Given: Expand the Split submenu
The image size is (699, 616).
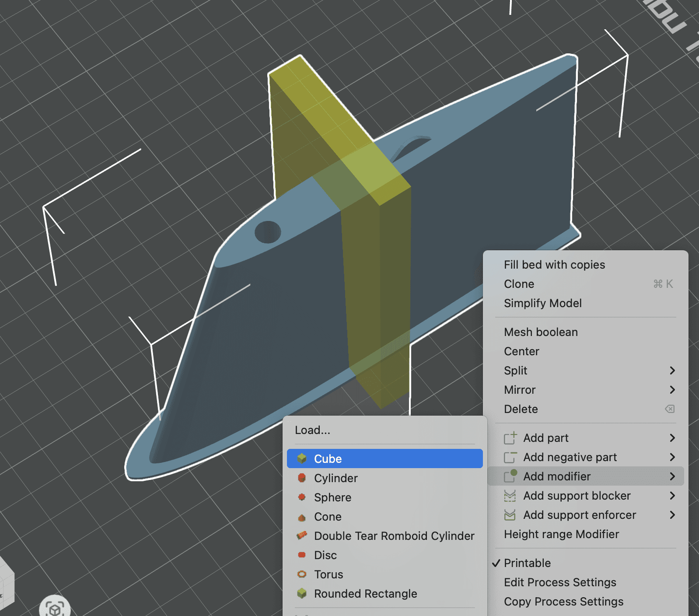Looking at the screenshot, I should [x=586, y=370].
